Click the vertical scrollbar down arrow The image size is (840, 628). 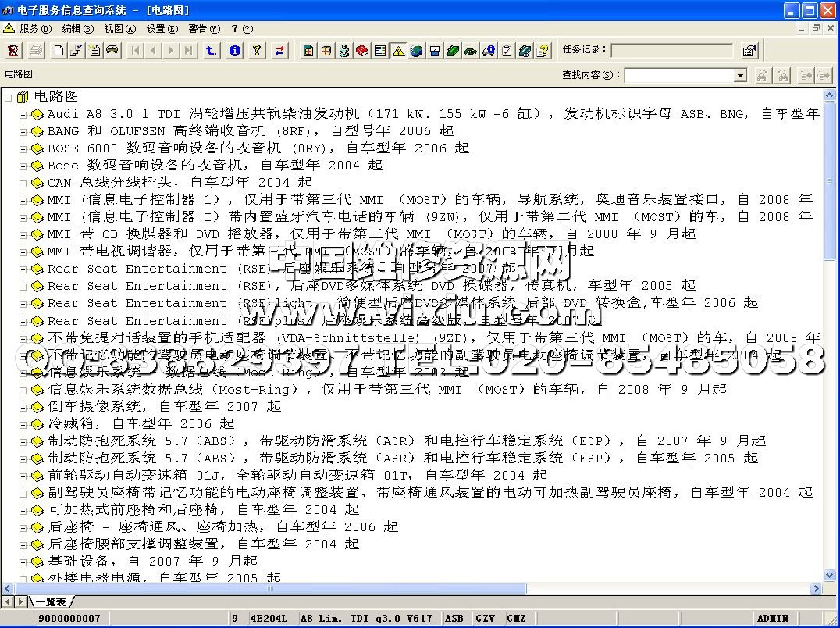pos(829,576)
